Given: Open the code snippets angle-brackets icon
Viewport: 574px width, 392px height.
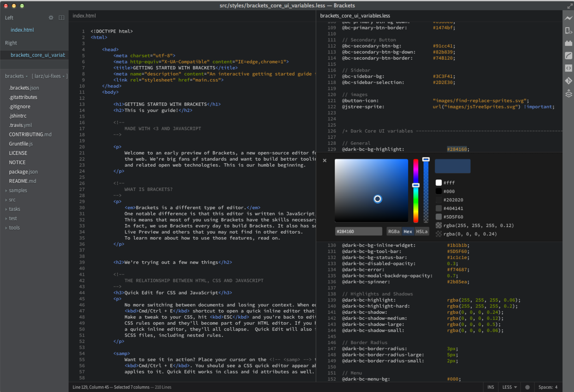Looking at the screenshot, I should tap(569, 68).
